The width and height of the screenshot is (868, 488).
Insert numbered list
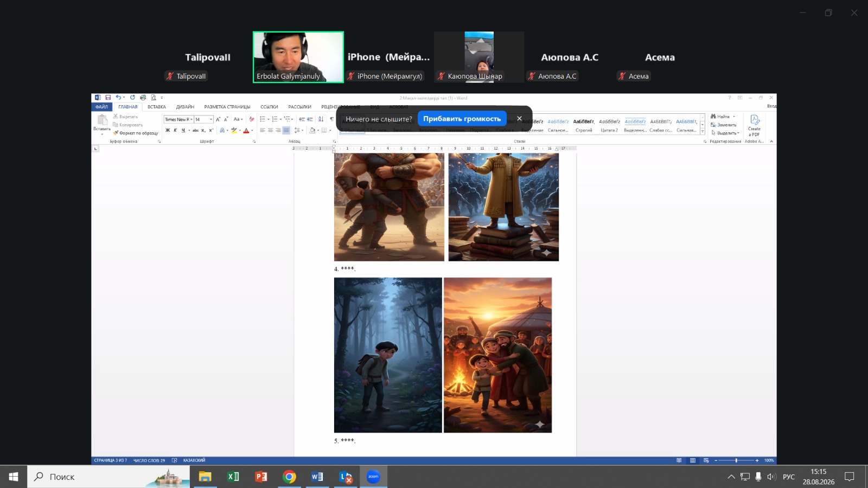(275, 119)
